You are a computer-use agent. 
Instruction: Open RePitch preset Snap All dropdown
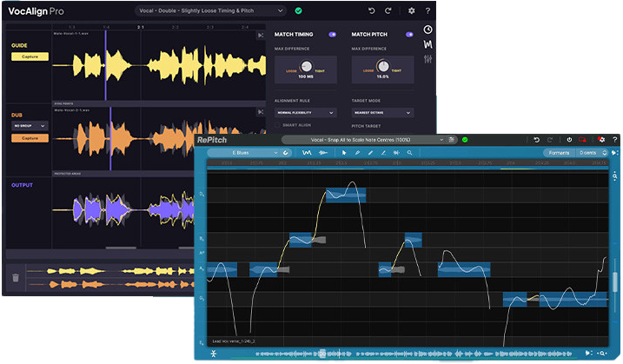tap(363, 140)
